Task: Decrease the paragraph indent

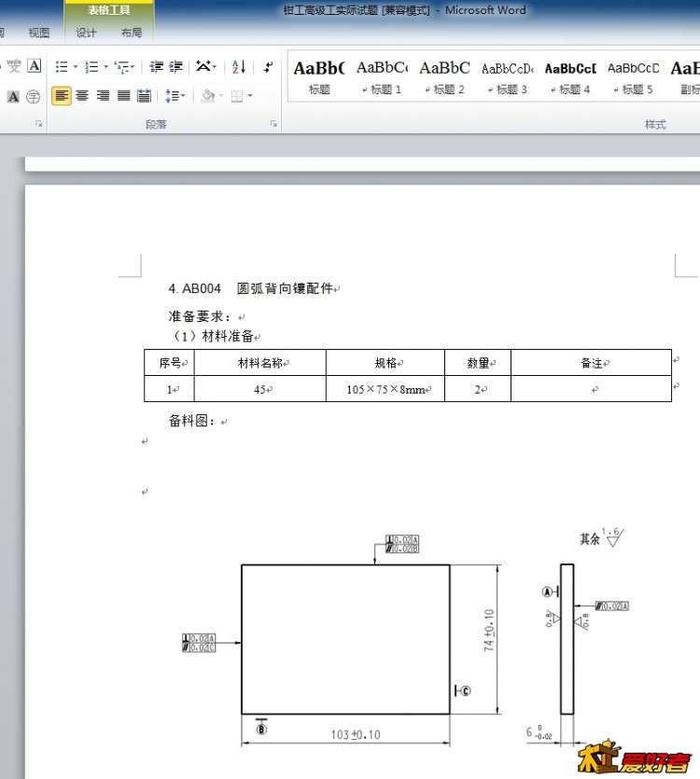Action: click(x=156, y=66)
